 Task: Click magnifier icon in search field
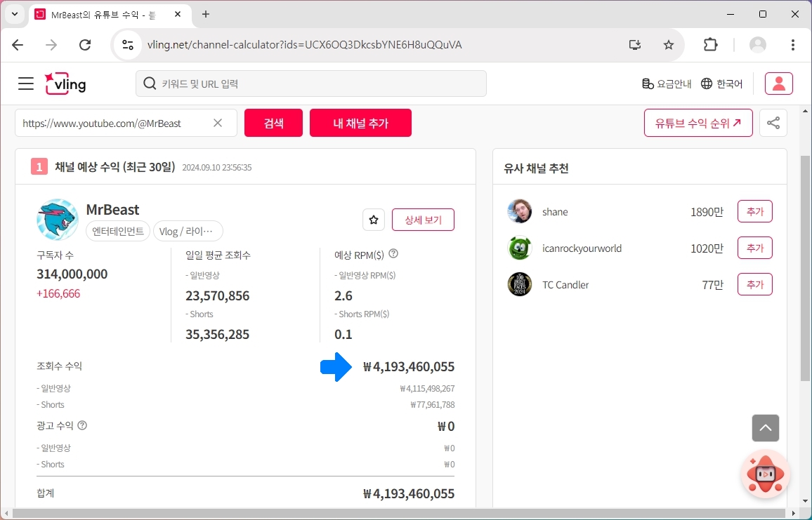point(150,84)
